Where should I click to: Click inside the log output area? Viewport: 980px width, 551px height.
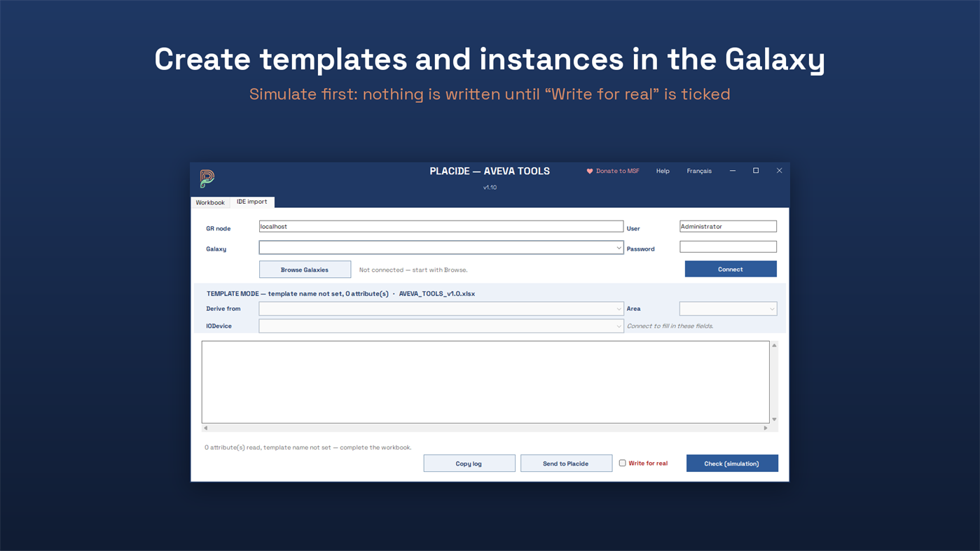click(485, 382)
